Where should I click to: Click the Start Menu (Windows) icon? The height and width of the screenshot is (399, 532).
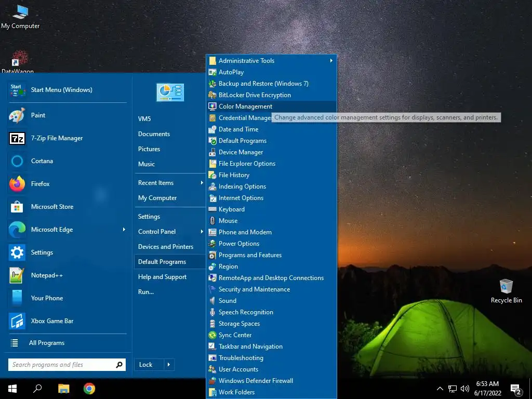click(17, 90)
